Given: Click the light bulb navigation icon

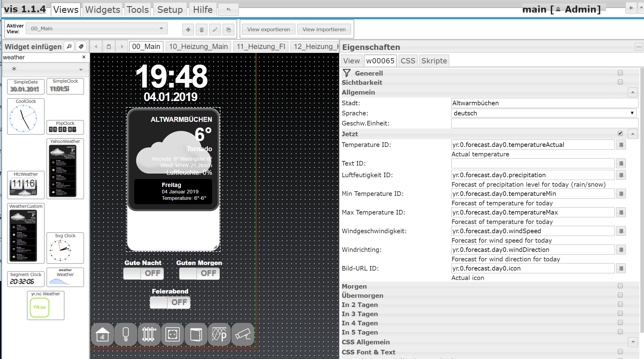Looking at the screenshot, I should pyautogui.click(x=126, y=335).
